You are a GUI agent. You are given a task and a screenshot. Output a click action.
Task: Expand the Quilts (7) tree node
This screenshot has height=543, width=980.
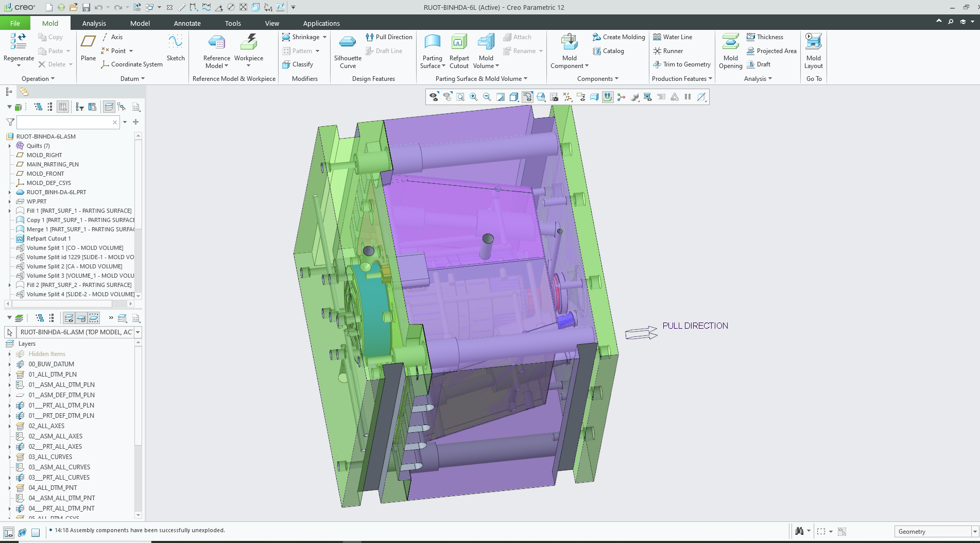[x=10, y=146]
